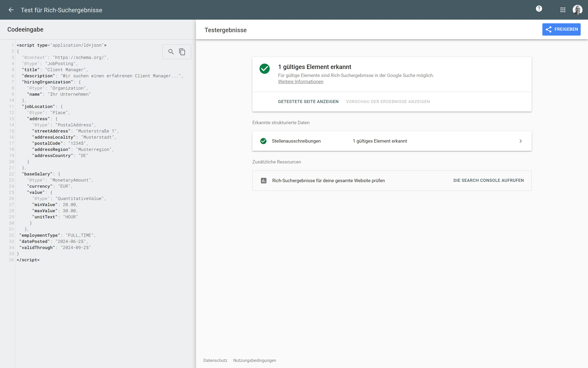
Task: Click the "addressRegion" Musterregion line
Action: click(73, 149)
